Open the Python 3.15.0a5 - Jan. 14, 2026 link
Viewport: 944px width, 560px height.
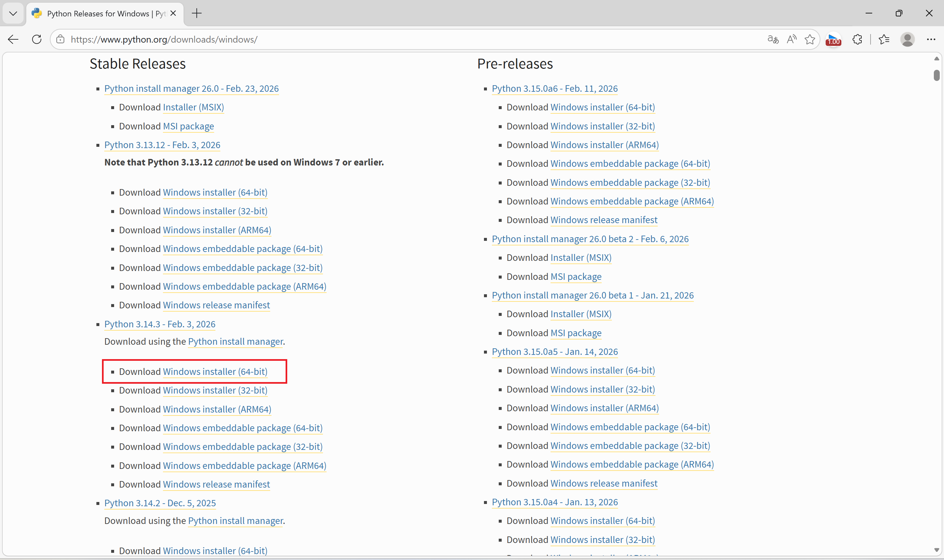(555, 352)
